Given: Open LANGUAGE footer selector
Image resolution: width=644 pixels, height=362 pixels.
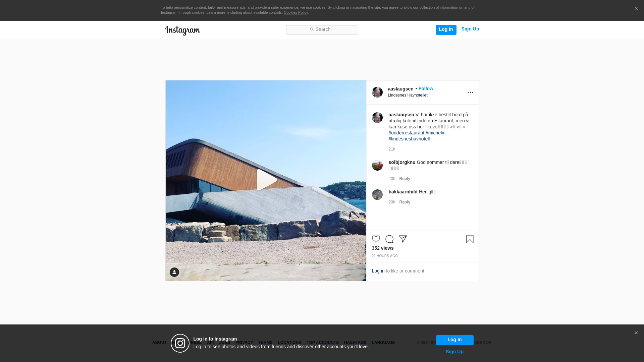Looking at the screenshot, I should coord(383,343).
